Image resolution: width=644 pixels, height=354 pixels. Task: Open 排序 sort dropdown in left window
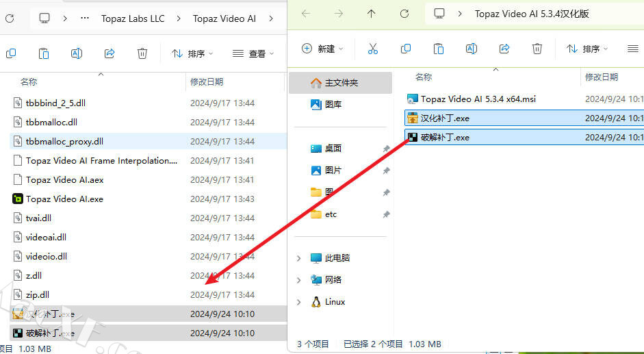click(x=192, y=53)
